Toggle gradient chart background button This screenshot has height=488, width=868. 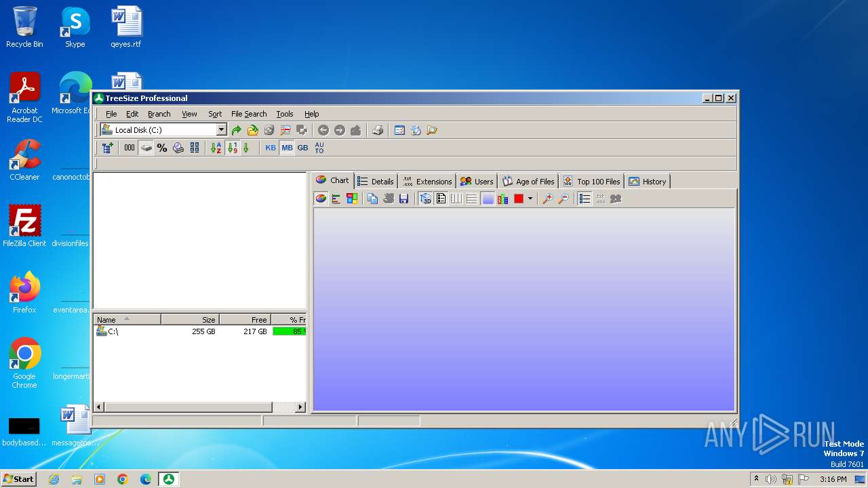pos(488,199)
